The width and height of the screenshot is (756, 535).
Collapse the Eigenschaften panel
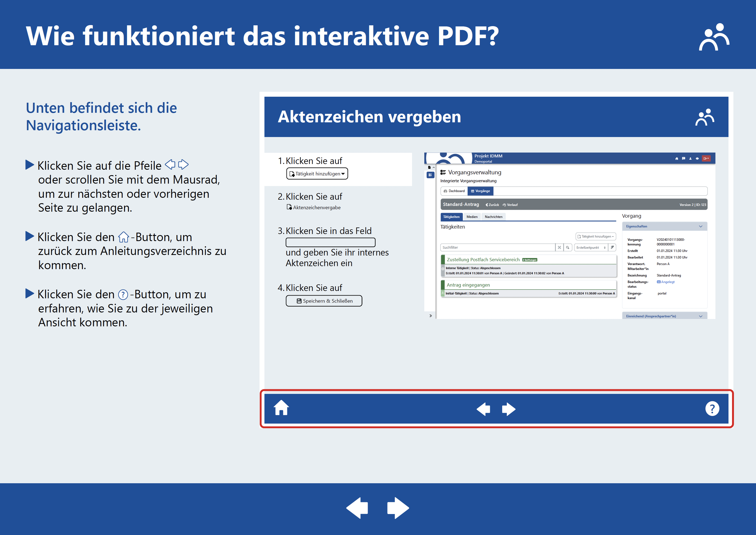[x=700, y=226]
